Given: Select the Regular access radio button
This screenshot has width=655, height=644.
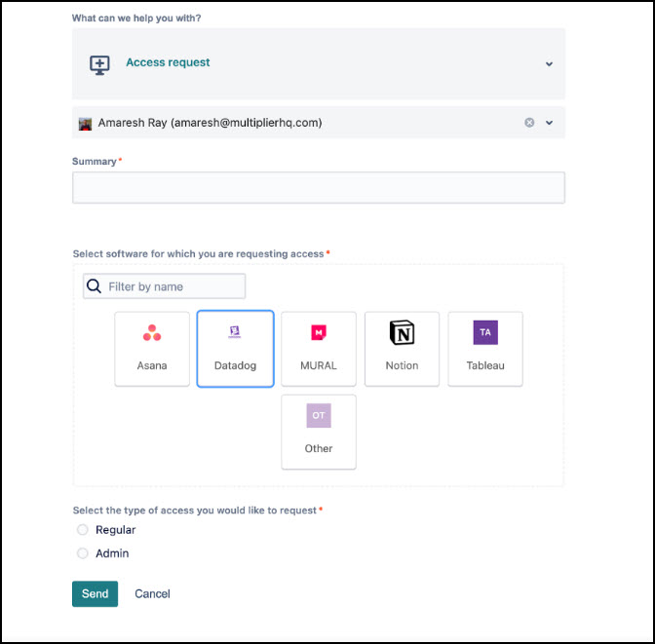Looking at the screenshot, I should (x=83, y=530).
